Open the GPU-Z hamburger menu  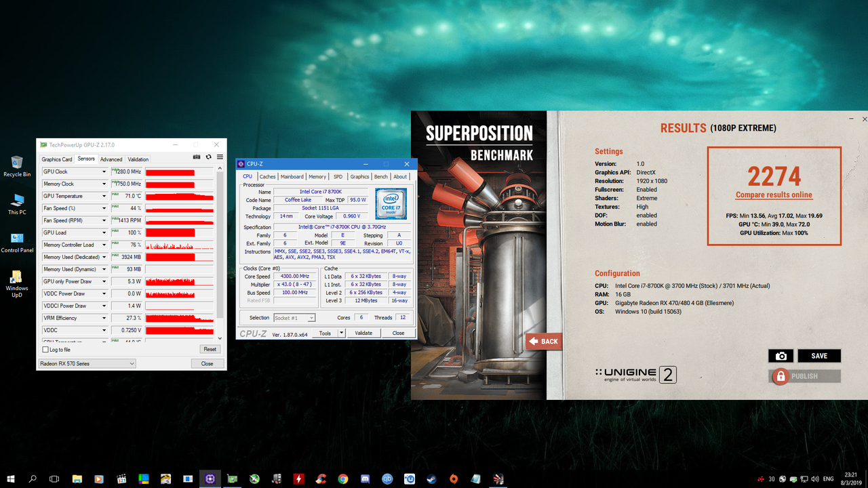[x=220, y=157]
